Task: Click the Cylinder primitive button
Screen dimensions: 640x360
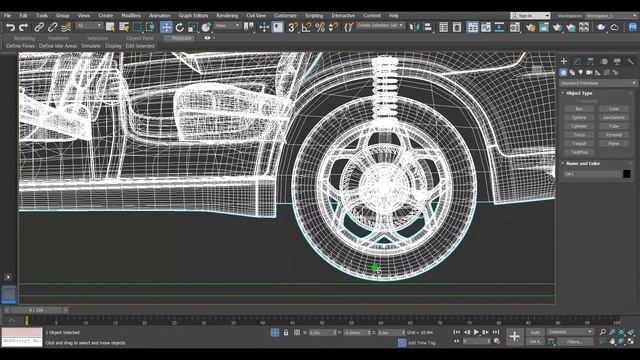Action: click(x=579, y=126)
